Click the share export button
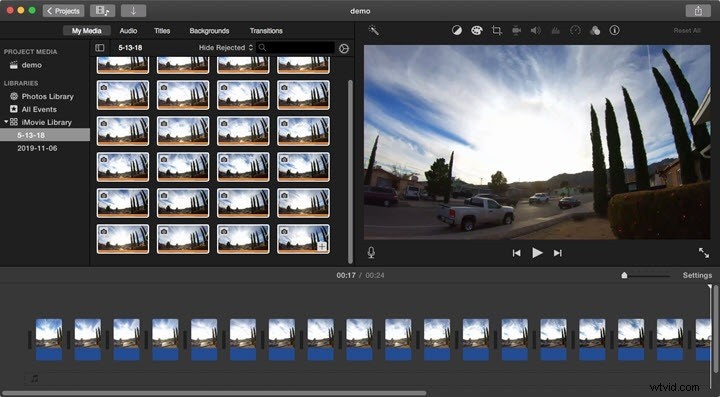720x397 pixels. (698, 11)
